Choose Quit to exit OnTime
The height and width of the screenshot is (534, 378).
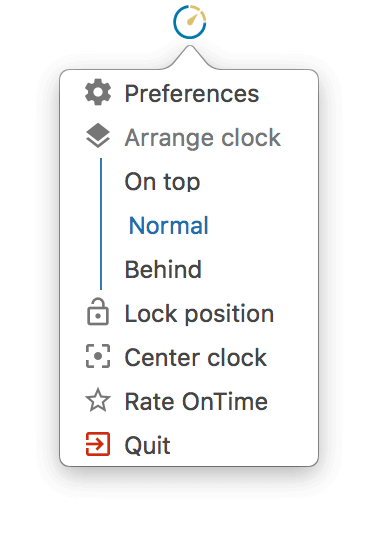(147, 445)
